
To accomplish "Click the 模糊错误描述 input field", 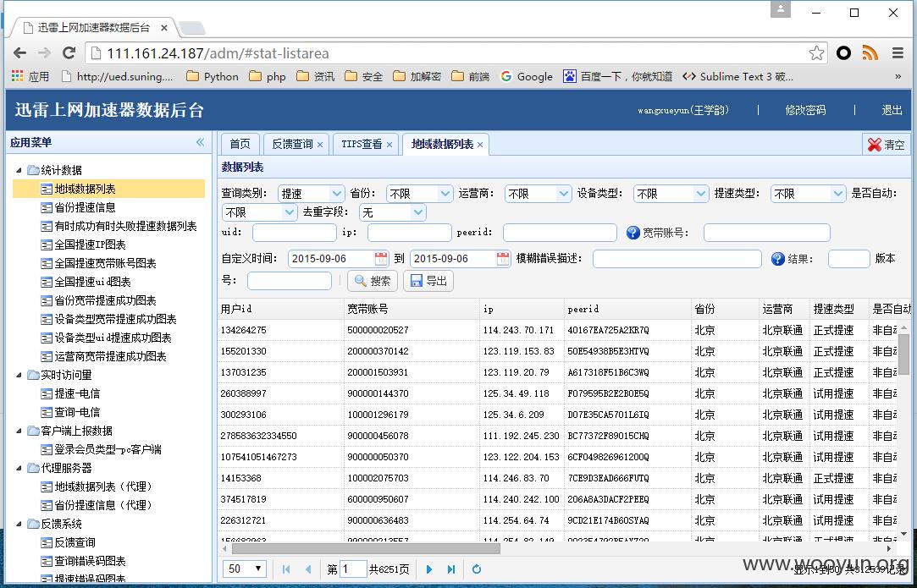I will click(x=677, y=258).
